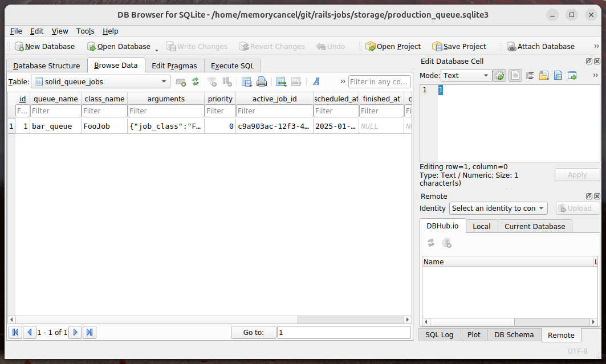This screenshot has height=364, width=606.
Task: Click Open Project toolbar button
Action: (x=393, y=47)
